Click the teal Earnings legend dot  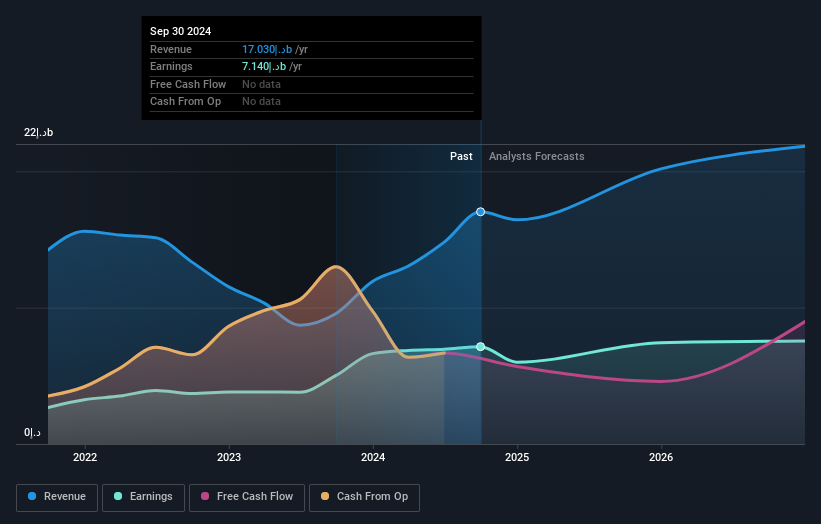click(118, 496)
